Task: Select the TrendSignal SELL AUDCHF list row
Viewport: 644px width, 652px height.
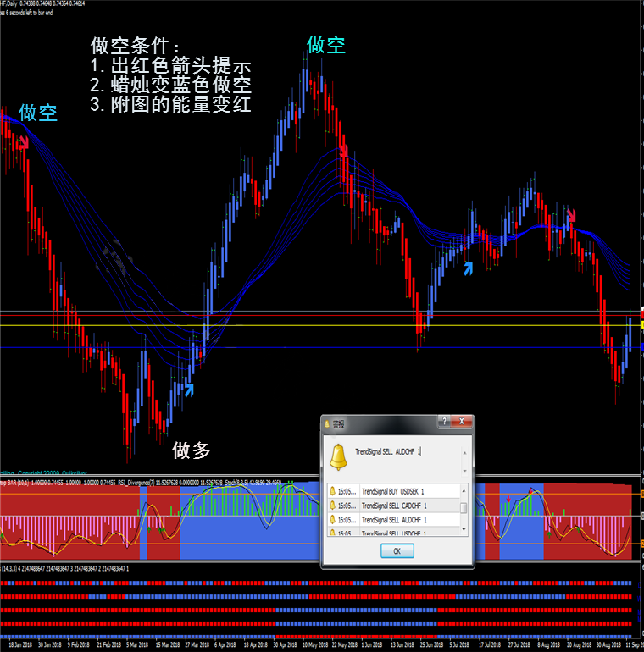Action: [x=393, y=520]
